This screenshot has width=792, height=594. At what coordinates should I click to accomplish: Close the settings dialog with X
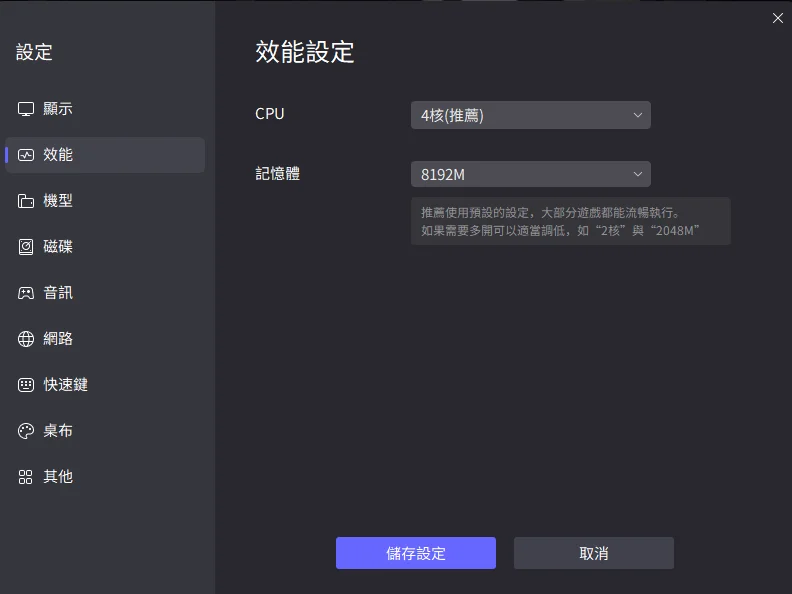[778, 18]
